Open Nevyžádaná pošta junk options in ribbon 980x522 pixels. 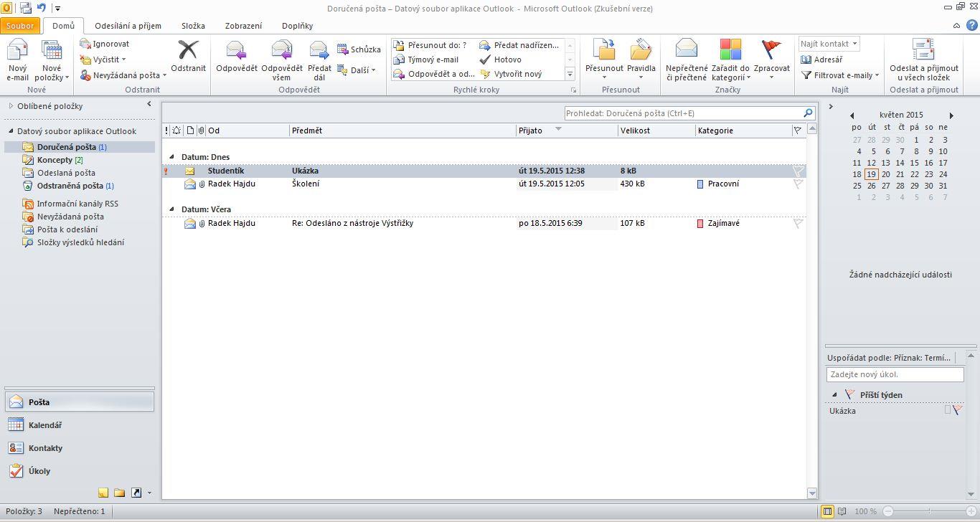point(123,75)
